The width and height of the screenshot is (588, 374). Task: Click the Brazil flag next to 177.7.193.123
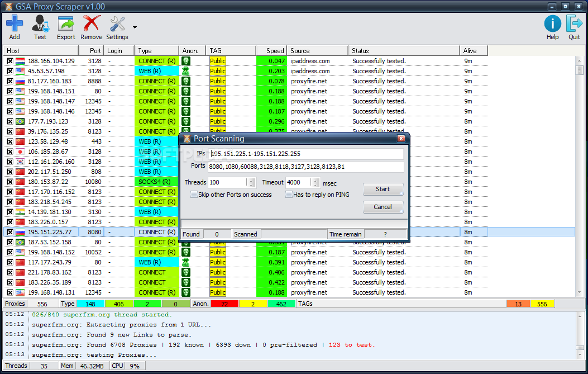[x=20, y=121]
